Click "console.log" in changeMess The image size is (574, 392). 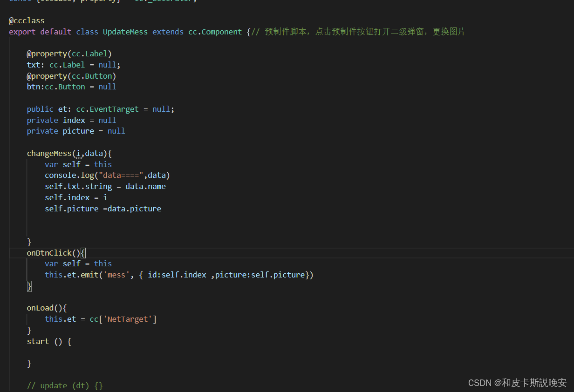pos(69,175)
